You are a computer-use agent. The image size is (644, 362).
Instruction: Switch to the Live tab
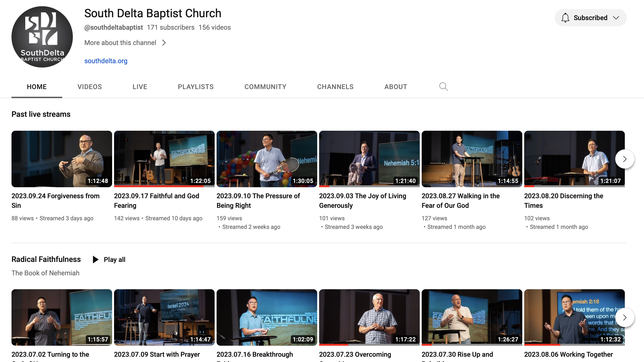pyautogui.click(x=140, y=87)
